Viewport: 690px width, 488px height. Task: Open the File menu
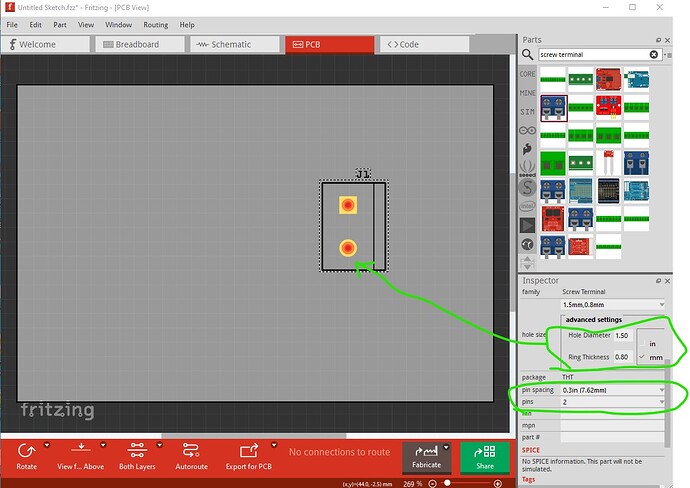[x=12, y=25]
